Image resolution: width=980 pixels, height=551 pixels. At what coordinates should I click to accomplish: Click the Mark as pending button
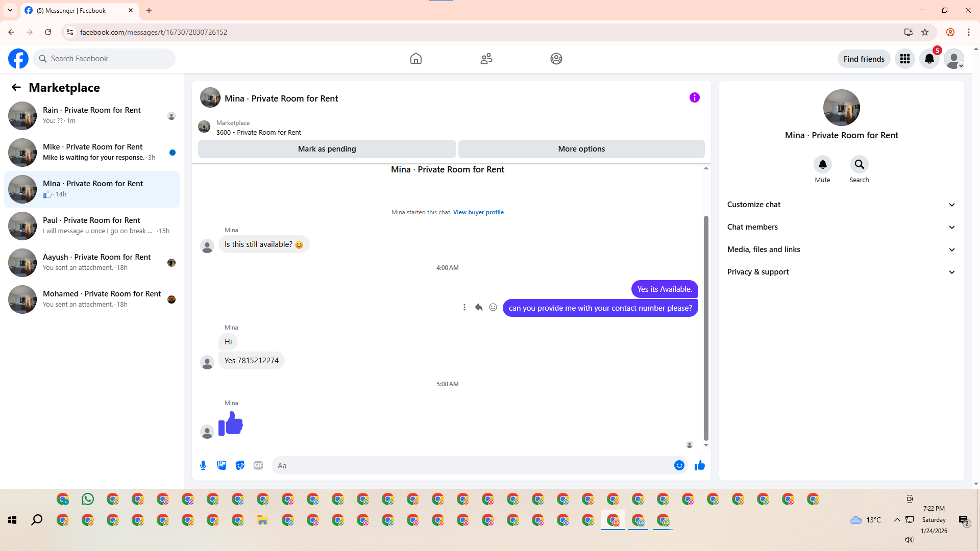pos(327,149)
